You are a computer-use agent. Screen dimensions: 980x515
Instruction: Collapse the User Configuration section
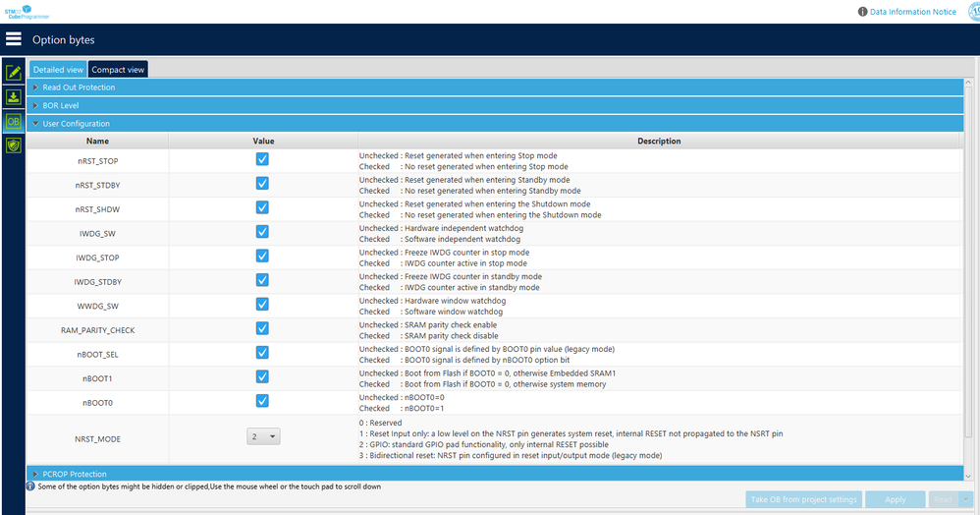pyautogui.click(x=495, y=123)
